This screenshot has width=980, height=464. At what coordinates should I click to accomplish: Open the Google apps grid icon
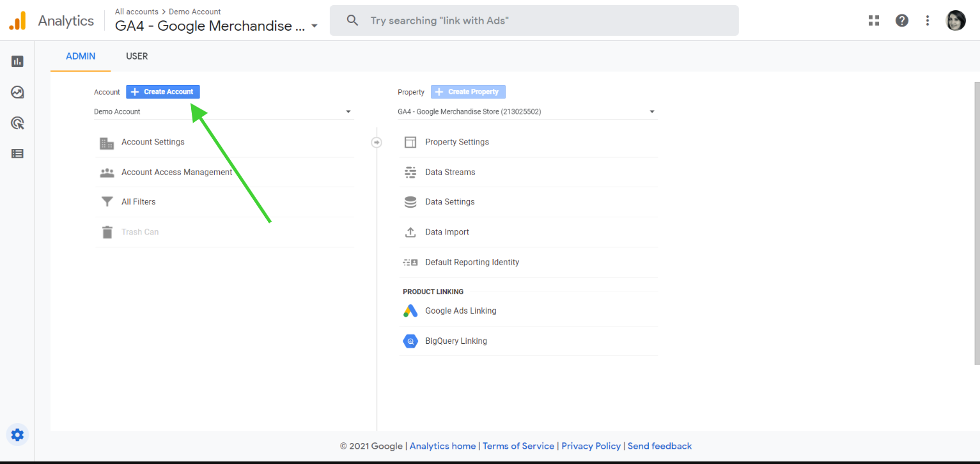click(874, 20)
